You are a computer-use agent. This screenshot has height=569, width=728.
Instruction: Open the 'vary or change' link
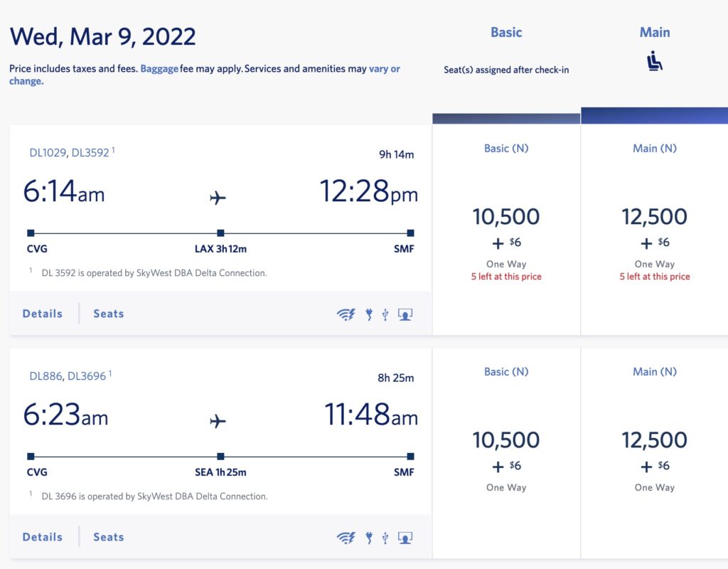click(x=384, y=69)
